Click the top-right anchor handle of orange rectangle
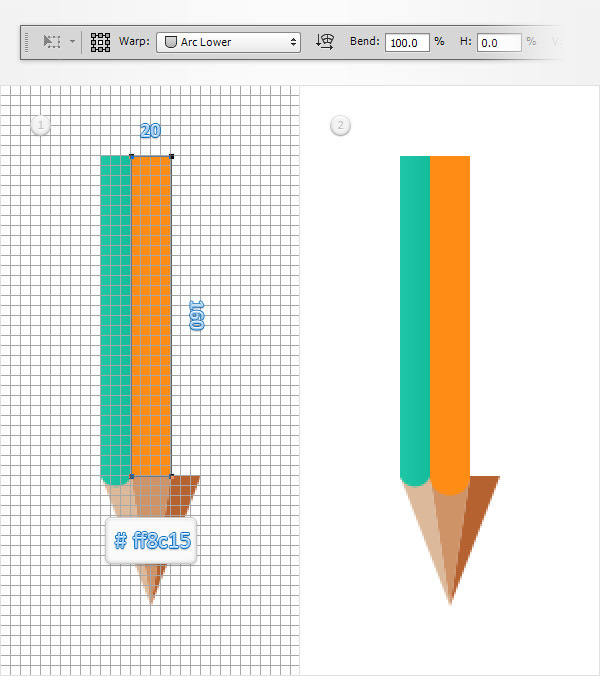This screenshot has height=676, width=600. (x=171, y=156)
